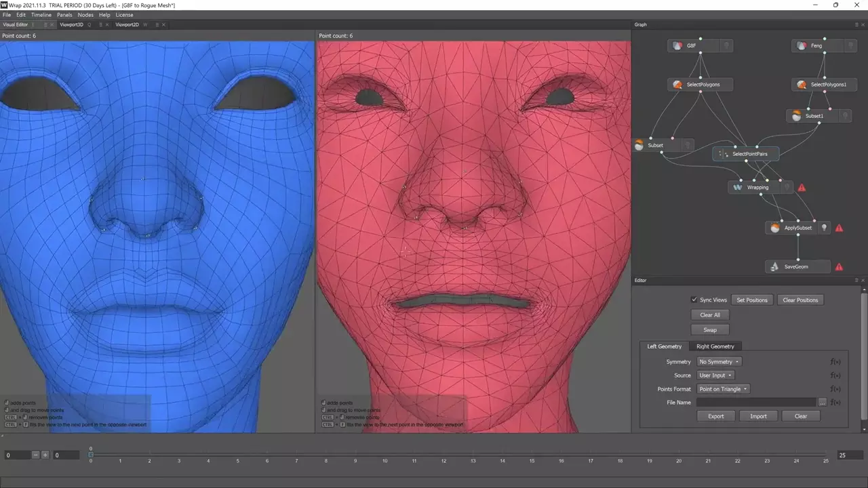Open the Points Format dropdown

click(x=723, y=389)
